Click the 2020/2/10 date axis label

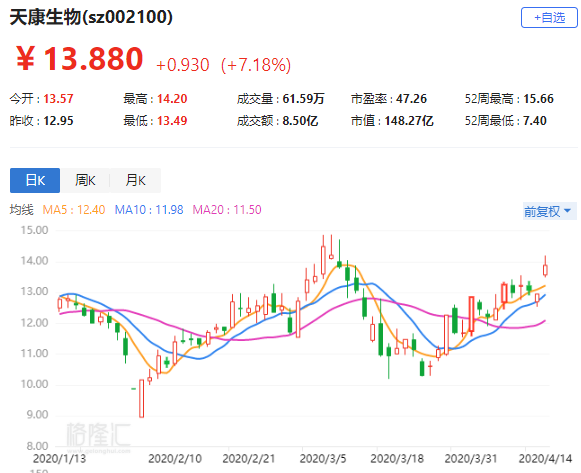coord(175,459)
